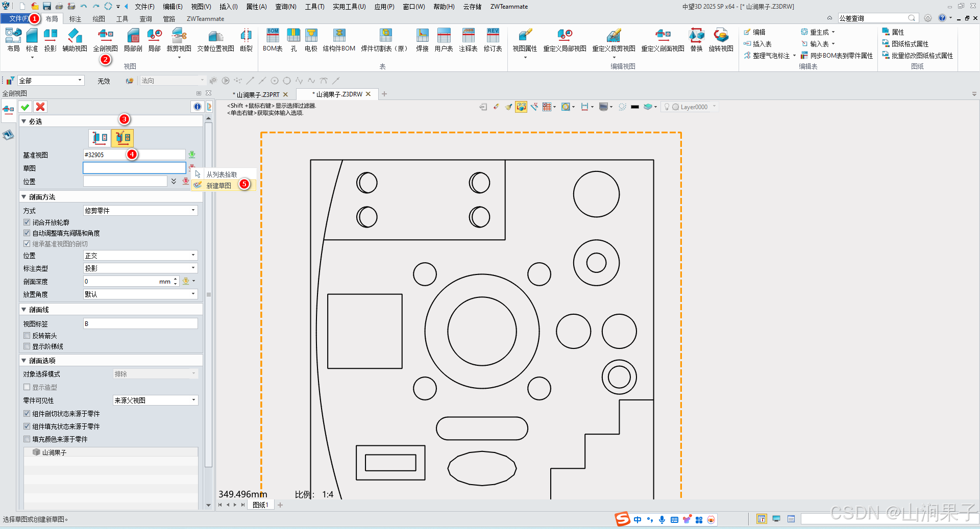
Task: Click the 视图标签 field containing B
Action: (x=140, y=323)
